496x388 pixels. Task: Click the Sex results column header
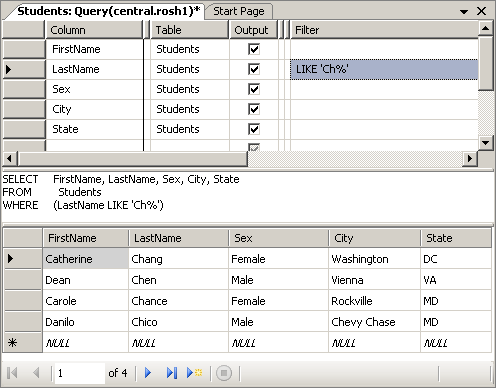click(278, 238)
